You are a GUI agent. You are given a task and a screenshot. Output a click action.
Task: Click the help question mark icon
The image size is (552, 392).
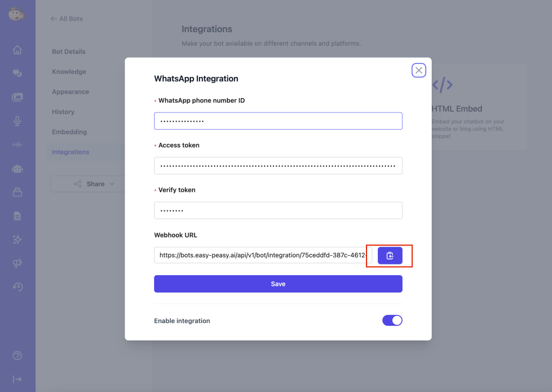(17, 355)
